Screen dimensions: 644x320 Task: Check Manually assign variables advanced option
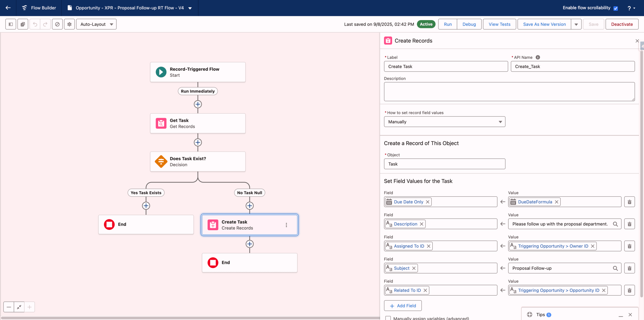coord(388,318)
